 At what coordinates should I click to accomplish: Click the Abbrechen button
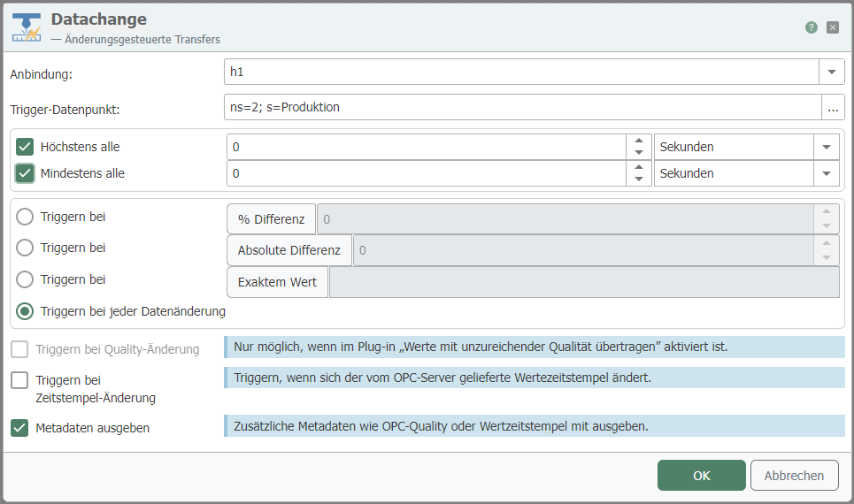pyautogui.click(x=794, y=476)
